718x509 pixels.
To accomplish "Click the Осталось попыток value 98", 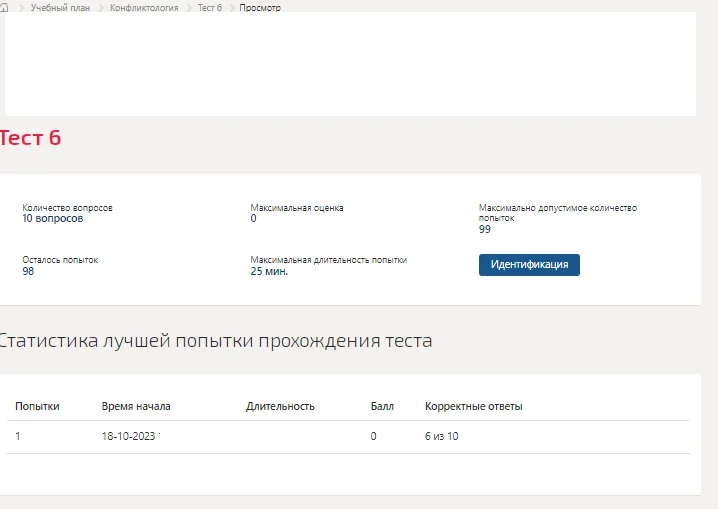I will pos(28,271).
